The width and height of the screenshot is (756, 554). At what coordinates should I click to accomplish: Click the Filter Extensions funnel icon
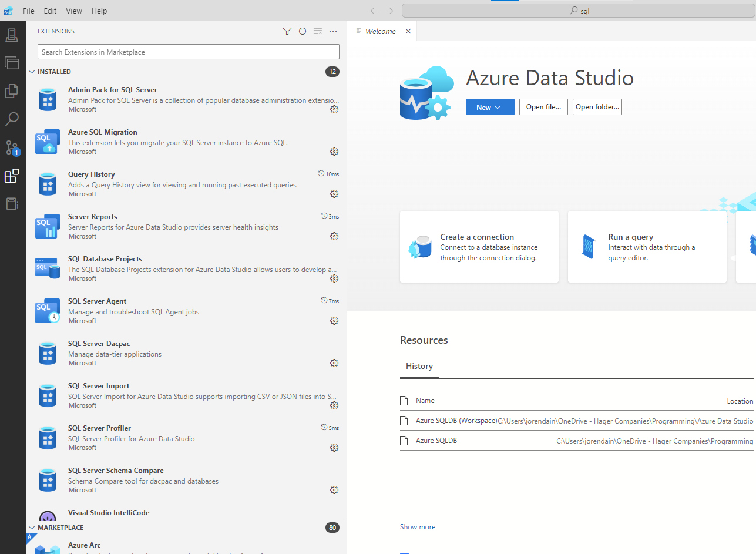(287, 31)
